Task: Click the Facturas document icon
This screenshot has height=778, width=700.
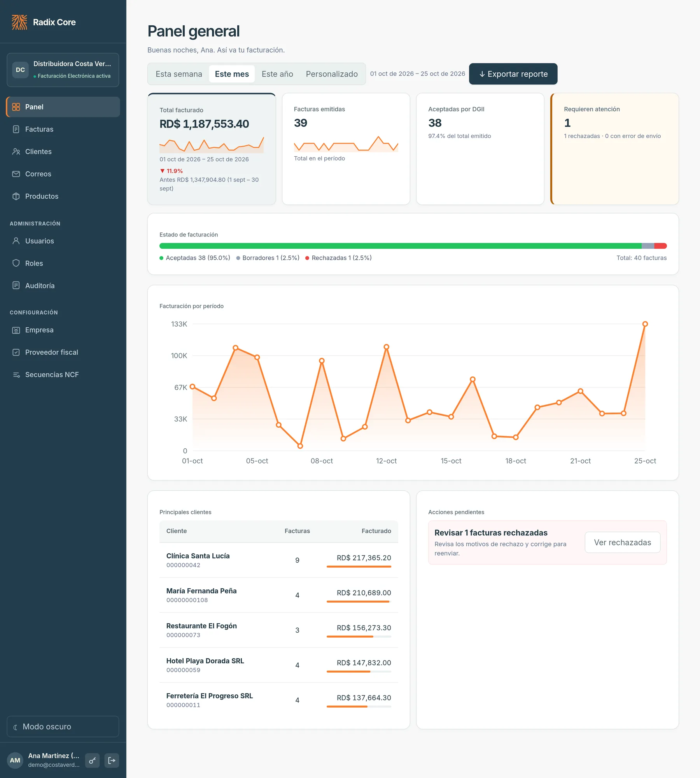Action: click(x=16, y=129)
